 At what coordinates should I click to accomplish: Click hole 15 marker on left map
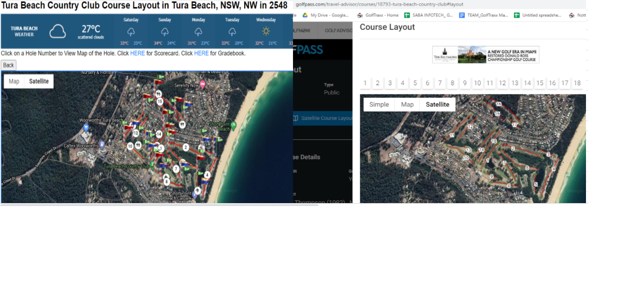tap(160, 101)
